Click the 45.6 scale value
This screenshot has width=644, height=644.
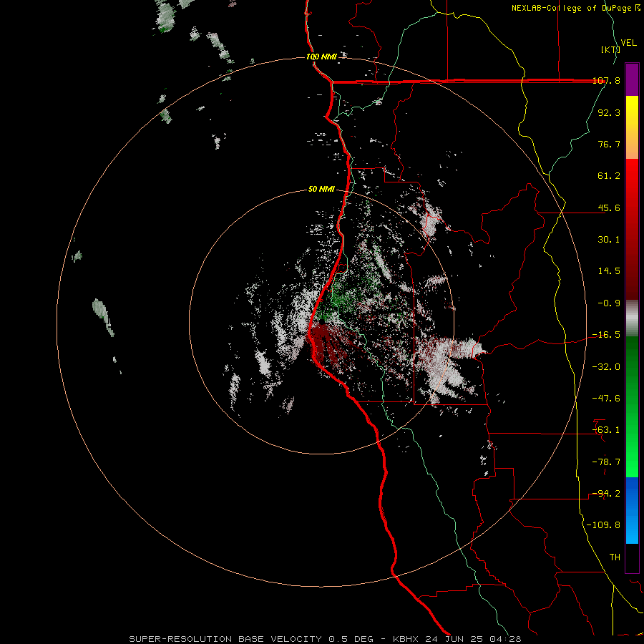coord(609,208)
